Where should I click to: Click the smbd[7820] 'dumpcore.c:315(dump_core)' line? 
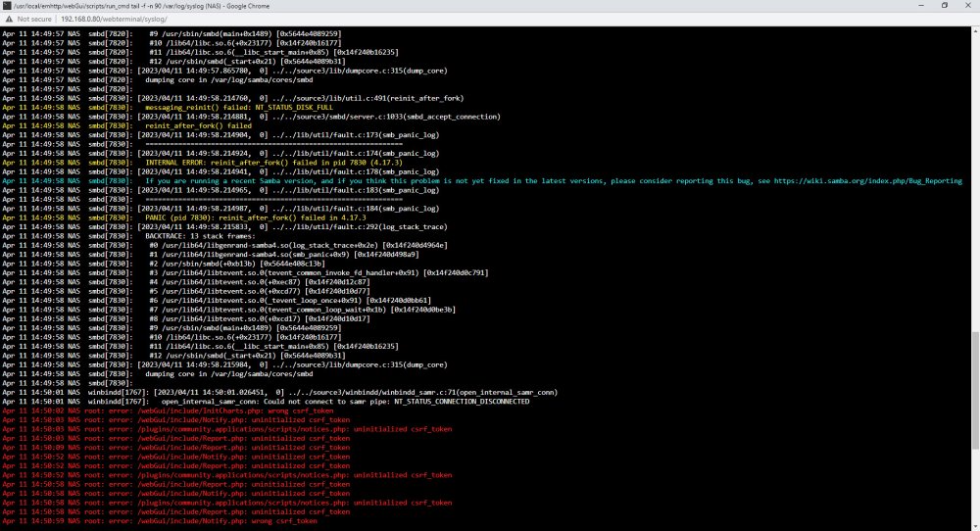[x=224, y=71]
